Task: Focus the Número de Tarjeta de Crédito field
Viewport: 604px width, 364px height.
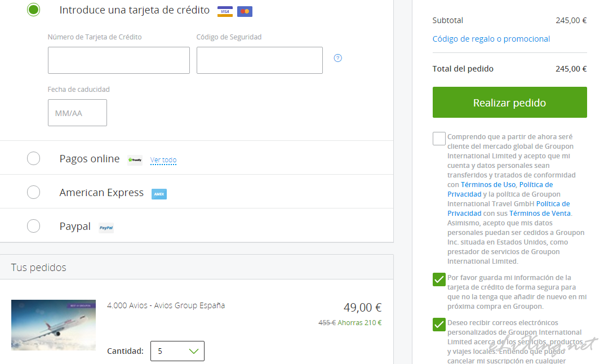Action: click(x=119, y=60)
